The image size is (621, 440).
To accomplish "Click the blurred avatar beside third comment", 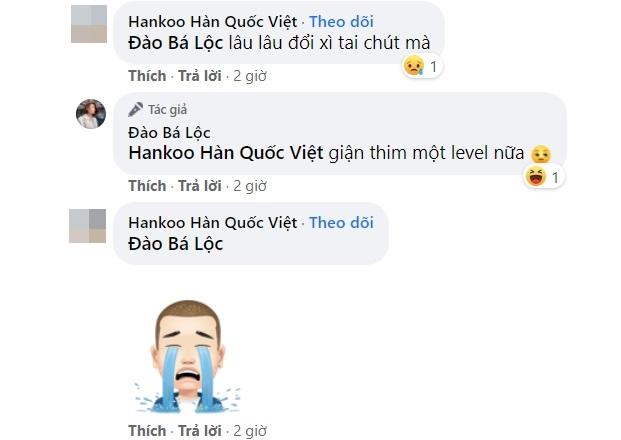I will point(88,226).
